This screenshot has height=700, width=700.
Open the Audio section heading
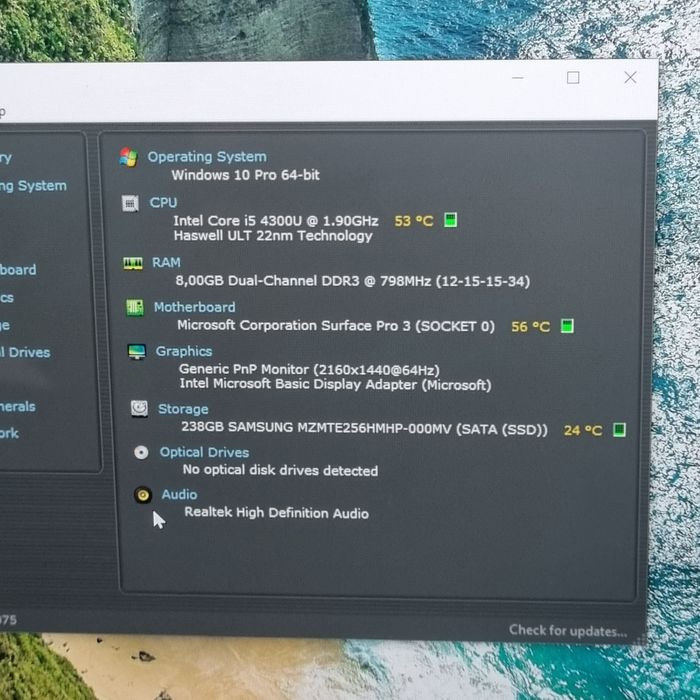tap(179, 495)
